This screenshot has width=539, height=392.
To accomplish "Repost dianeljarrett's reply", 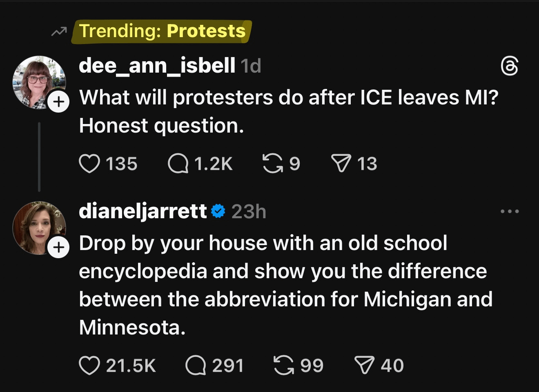I will [284, 365].
